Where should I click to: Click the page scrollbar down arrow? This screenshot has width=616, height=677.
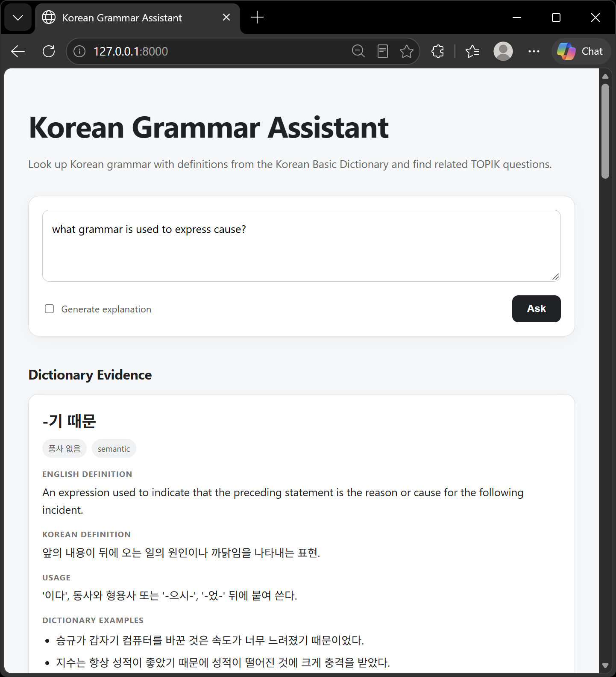coord(605,665)
